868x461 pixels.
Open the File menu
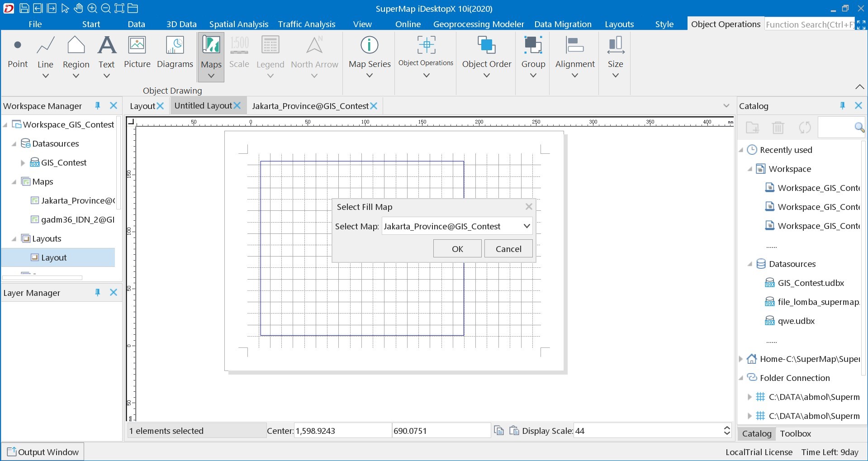[35, 24]
